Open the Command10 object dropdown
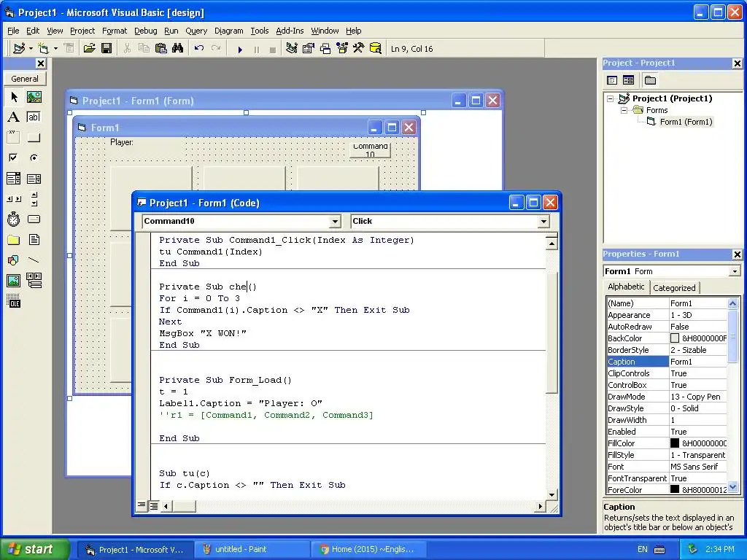Image resolution: width=747 pixels, height=560 pixels. coord(335,222)
